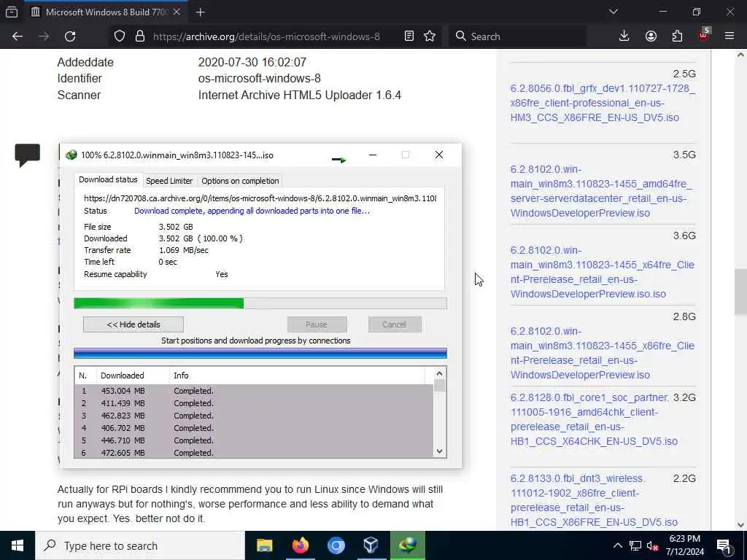Screen dimensions: 747x560
Task: Open the 8102 amd64fre server-serverdatacenter iso link
Action: (601, 191)
